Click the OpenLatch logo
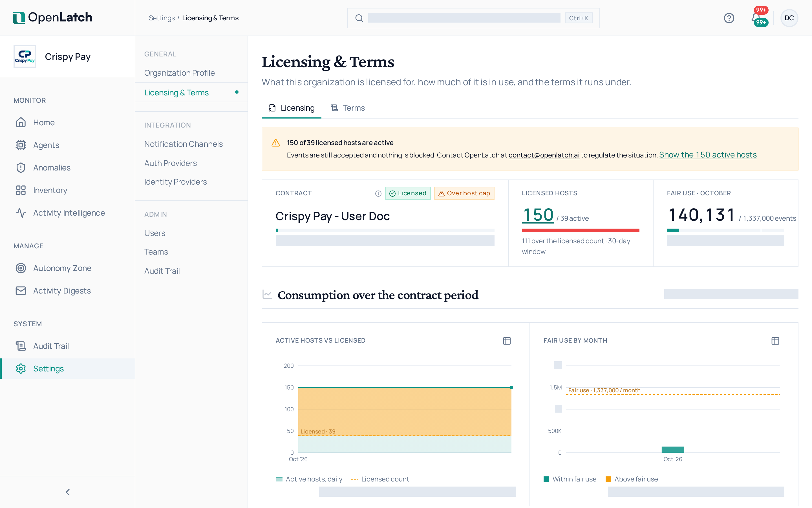This screenshot has width=812, height=508. (x=52, y=17)
